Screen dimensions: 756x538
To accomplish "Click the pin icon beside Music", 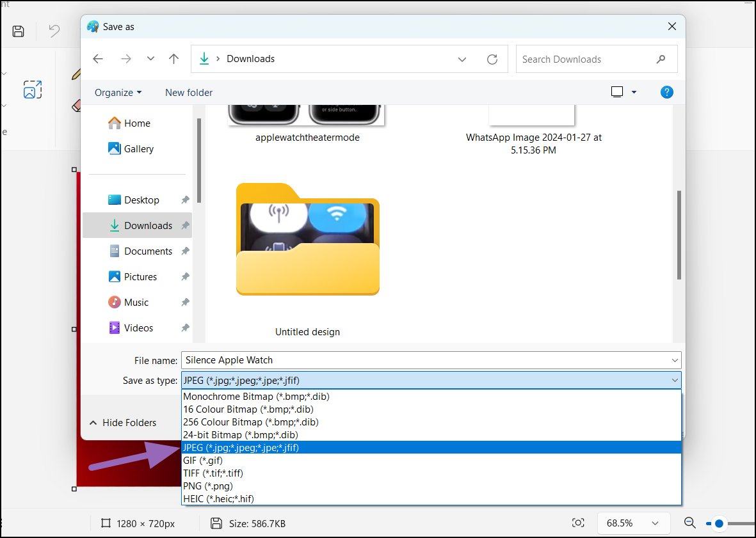I will coord(185,302).
